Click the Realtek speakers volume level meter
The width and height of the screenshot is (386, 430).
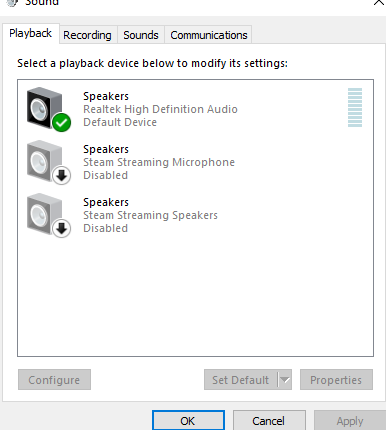[355, 107]
